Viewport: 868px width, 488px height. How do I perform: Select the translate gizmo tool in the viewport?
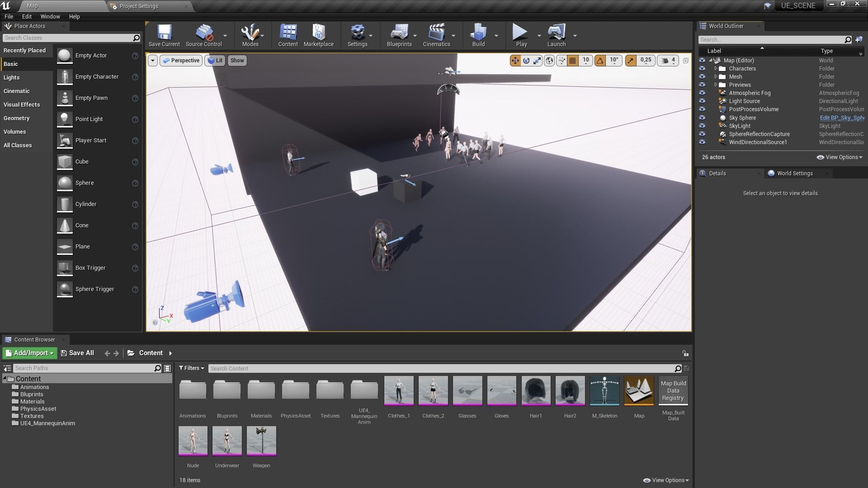tap(515, 61)
